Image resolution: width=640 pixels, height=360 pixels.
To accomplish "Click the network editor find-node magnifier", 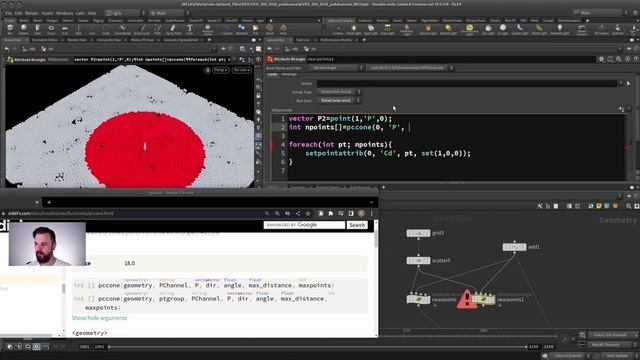I will point(629,206).
